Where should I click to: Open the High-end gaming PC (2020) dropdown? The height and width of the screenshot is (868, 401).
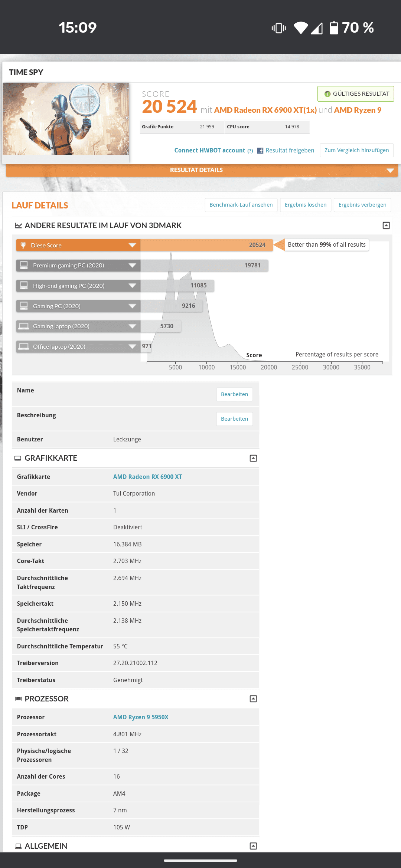point(132,286)
